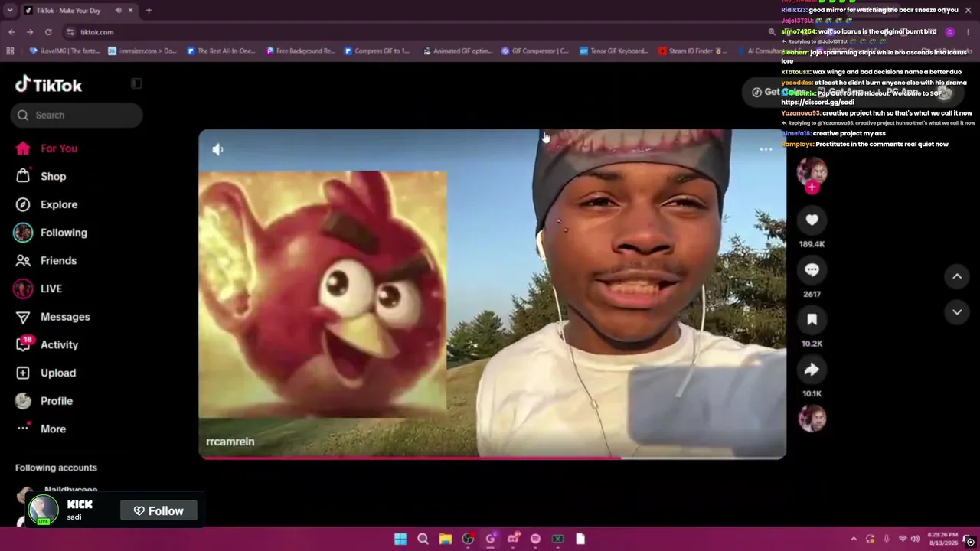Open the browser apps grid shortcut

tap(10, 51)
